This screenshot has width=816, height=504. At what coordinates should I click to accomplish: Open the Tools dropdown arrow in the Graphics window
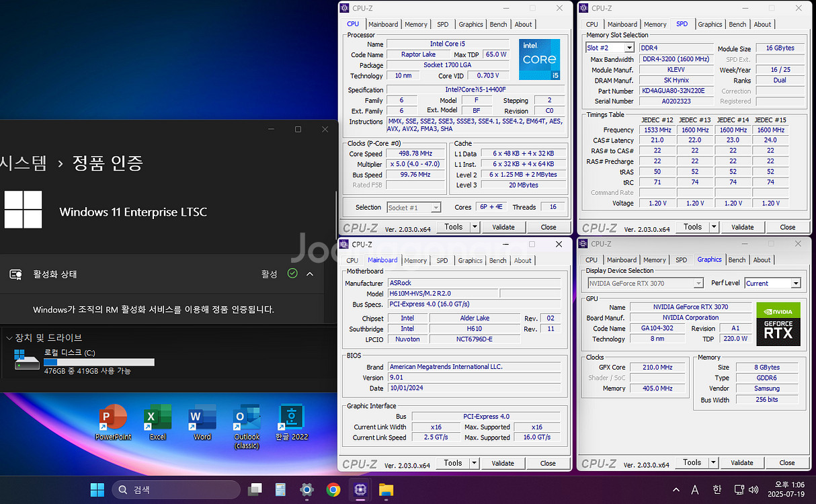(x=713, y=462)
